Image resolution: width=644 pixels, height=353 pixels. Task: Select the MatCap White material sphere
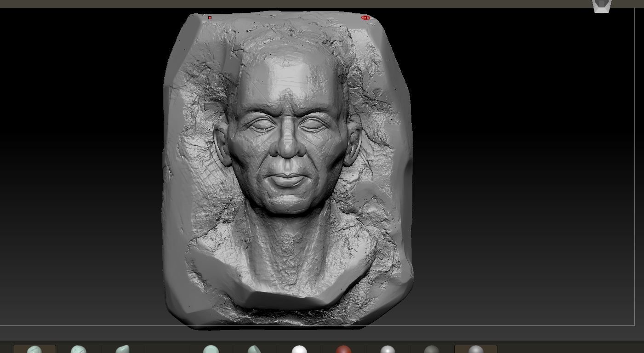pyautogui.click(x=299, y=349)
